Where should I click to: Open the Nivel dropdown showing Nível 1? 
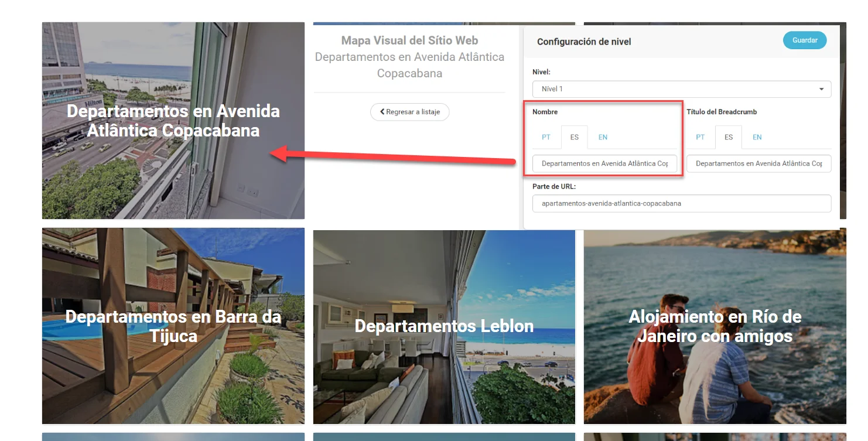coord(682,89)
